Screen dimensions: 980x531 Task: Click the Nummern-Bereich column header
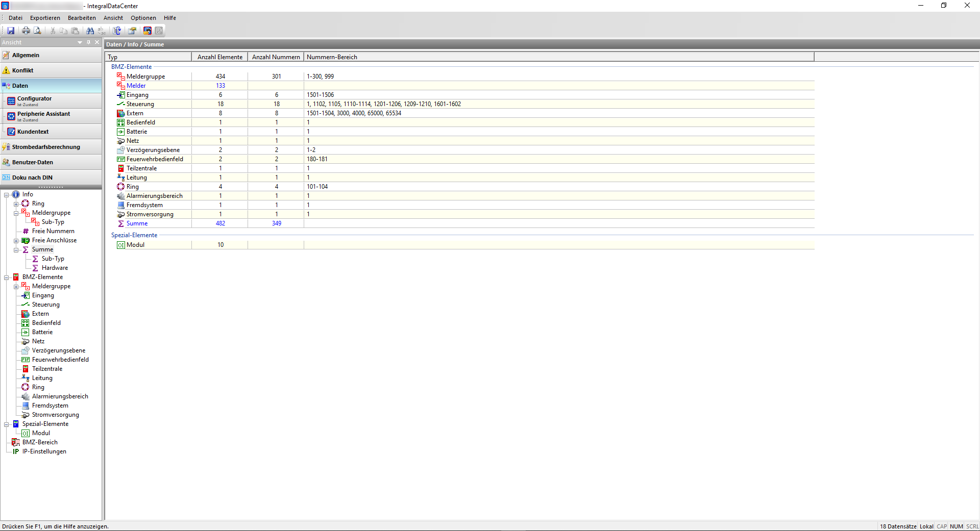(x=559, y=57)
